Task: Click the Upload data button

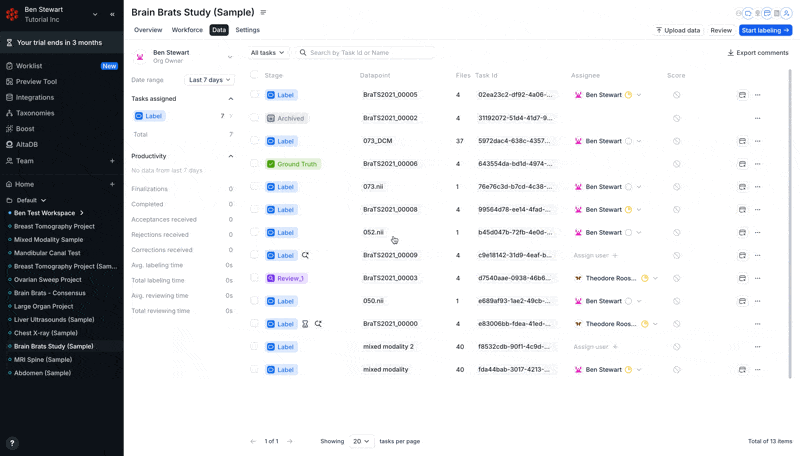Action: click(x=678, y=30)
